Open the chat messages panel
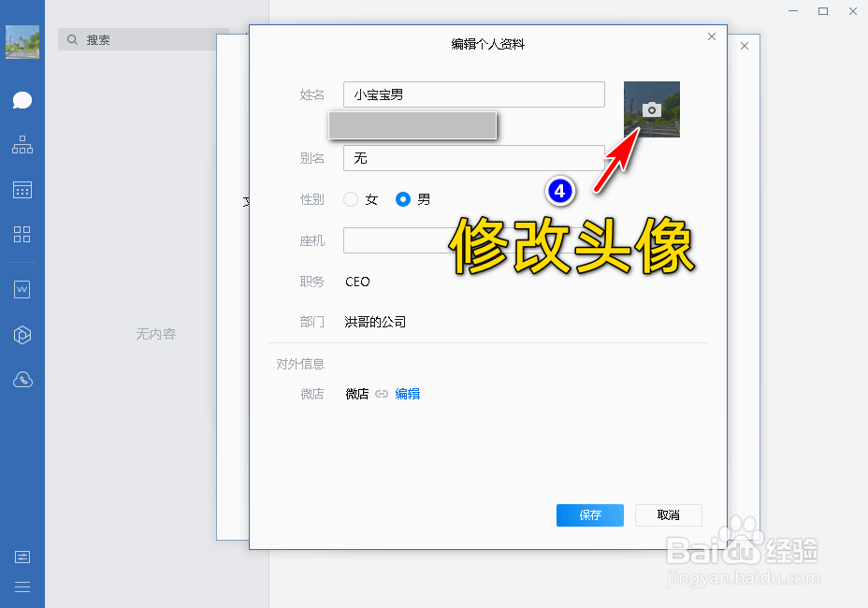This screenshot has height=608, width=868. click(x=22, y=100)
